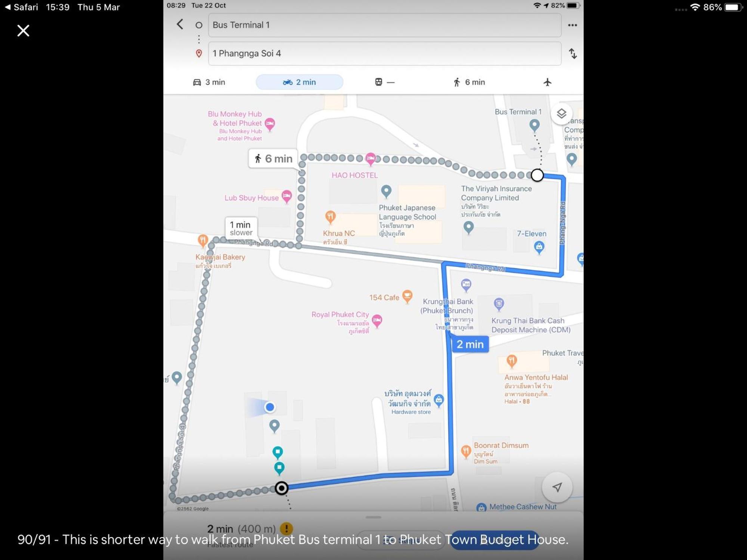
Task: Tap the Royal Phuket City hotel pin
Action: point(377,320)
